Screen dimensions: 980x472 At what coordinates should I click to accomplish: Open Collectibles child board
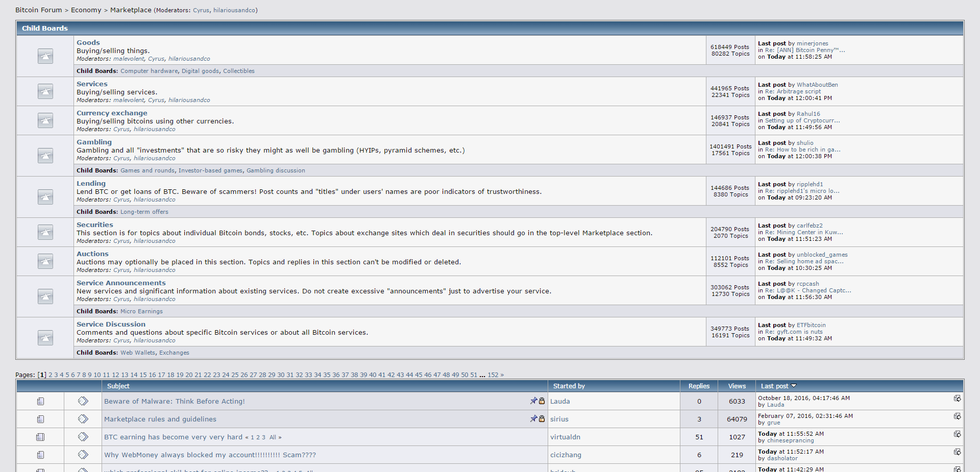(239, 71)
